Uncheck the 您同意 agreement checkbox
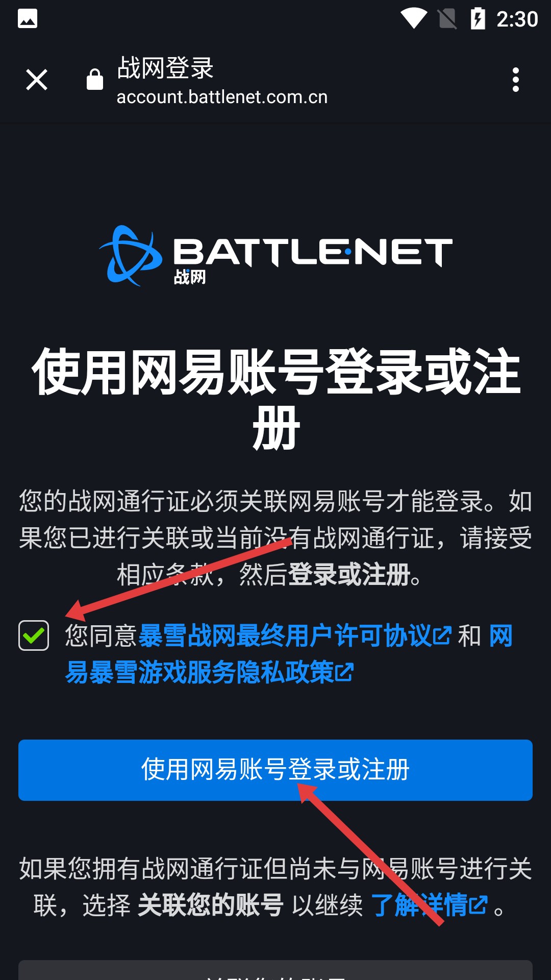551x980 pixels. point(34,635)
